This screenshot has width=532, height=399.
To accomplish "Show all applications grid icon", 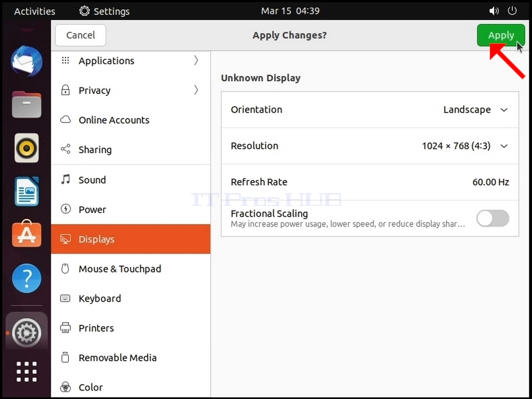I will [26, 372].
